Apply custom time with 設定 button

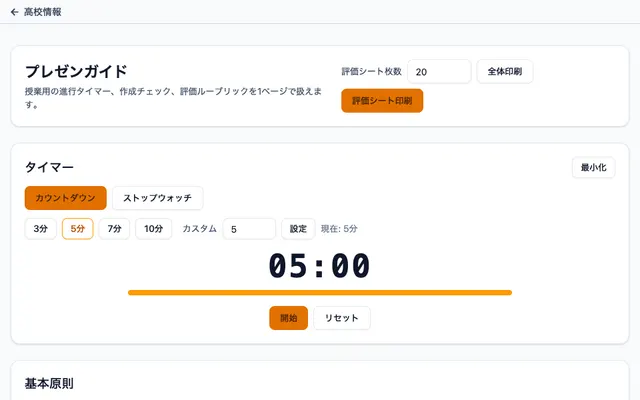tap(298, 229)
